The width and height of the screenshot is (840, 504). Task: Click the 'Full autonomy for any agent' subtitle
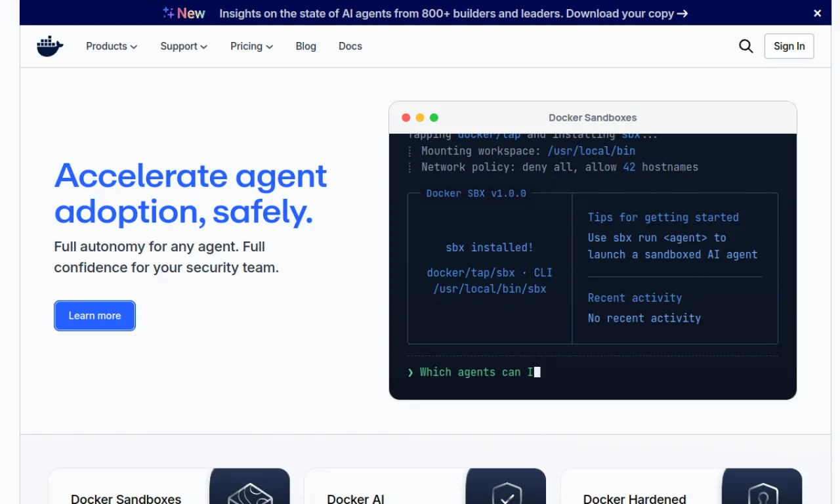tap(167, 257)
